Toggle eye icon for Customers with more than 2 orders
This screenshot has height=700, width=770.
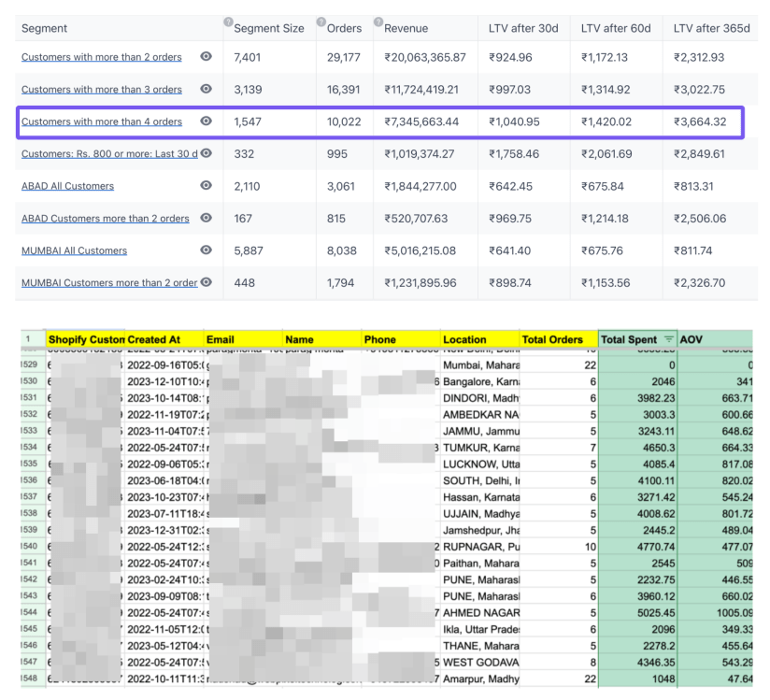[207, 56]
